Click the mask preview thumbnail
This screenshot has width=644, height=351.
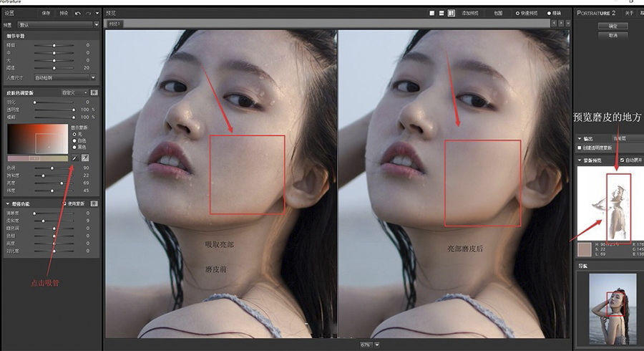tap(610, 203)
